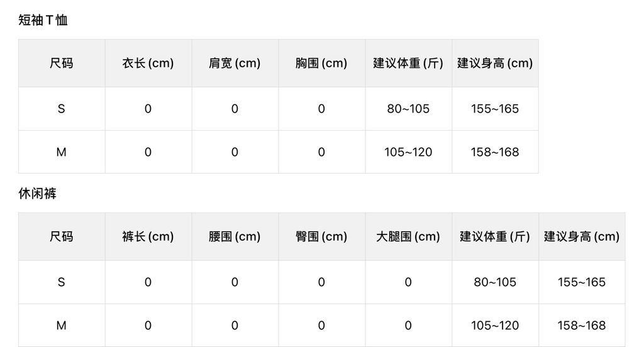Screen dimensions: 644x347
Task: Click the pants table 建议身高 (cm) header
Action: click(582, 236)
